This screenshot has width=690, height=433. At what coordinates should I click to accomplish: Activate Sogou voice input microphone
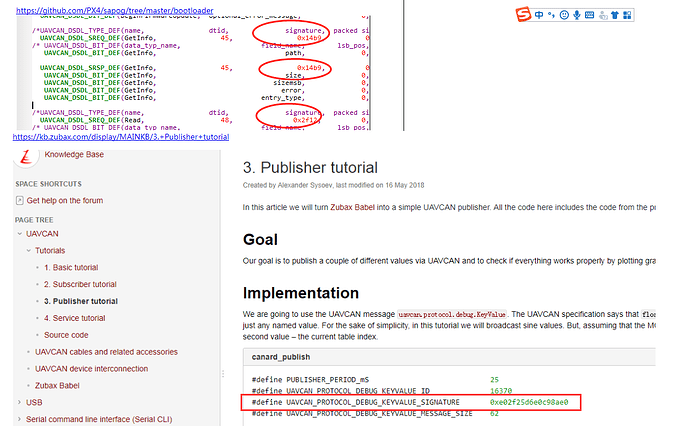click(x=576, y=15)
